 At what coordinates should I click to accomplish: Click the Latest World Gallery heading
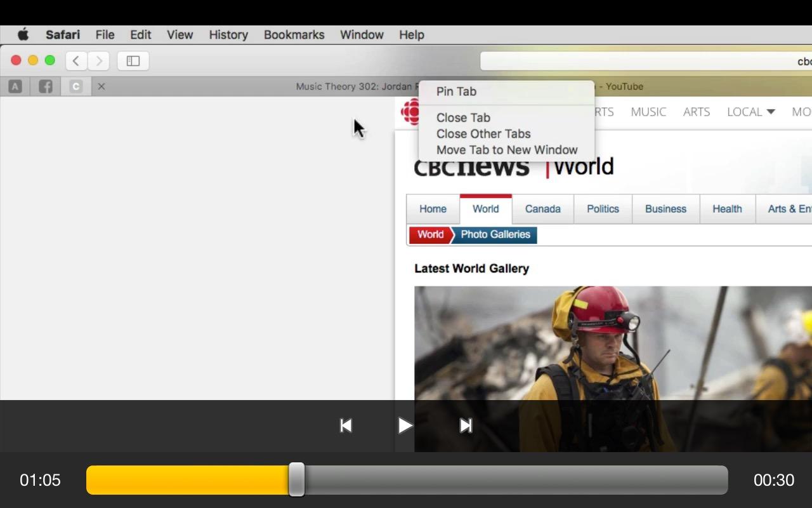point(471,269)
